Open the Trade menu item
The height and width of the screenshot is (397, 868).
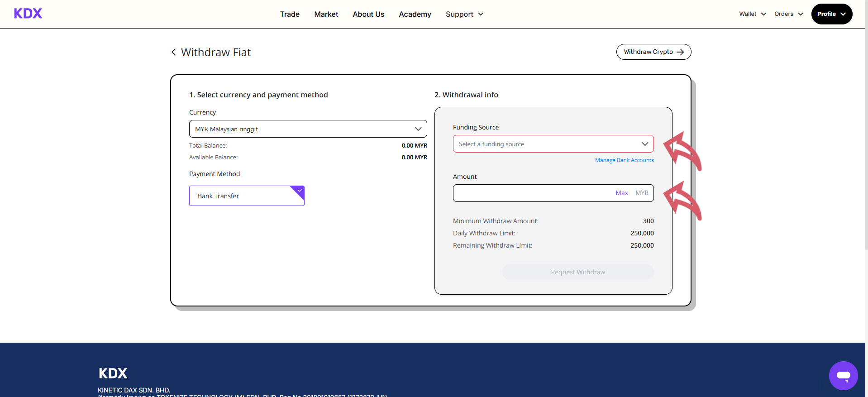(x=290, y=14)
